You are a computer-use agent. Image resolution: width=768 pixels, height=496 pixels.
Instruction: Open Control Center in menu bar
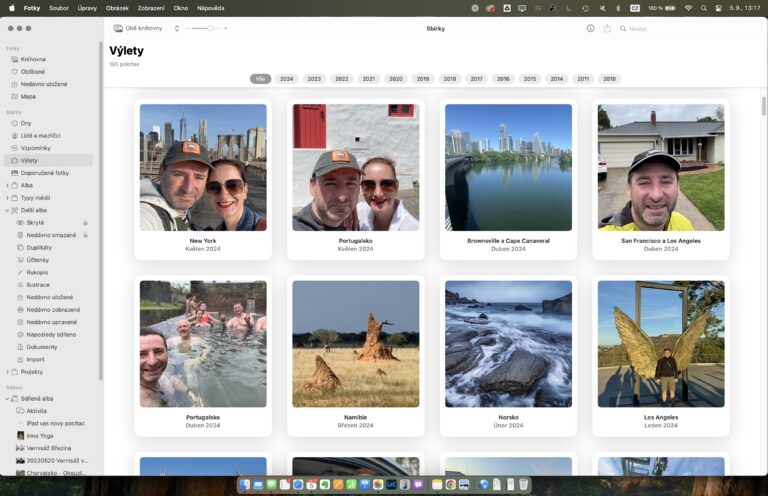pyautogui.click(x=719, y=8)
